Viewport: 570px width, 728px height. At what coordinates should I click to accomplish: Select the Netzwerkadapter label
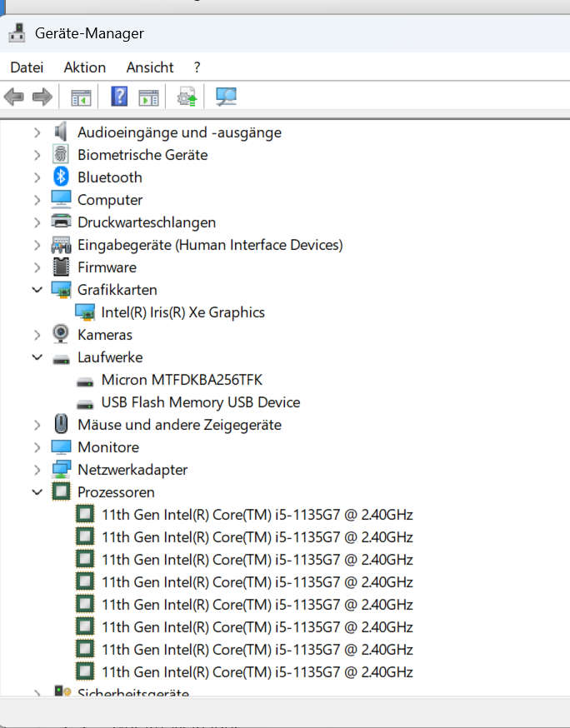pyautogui.click(x=132, y=470)
